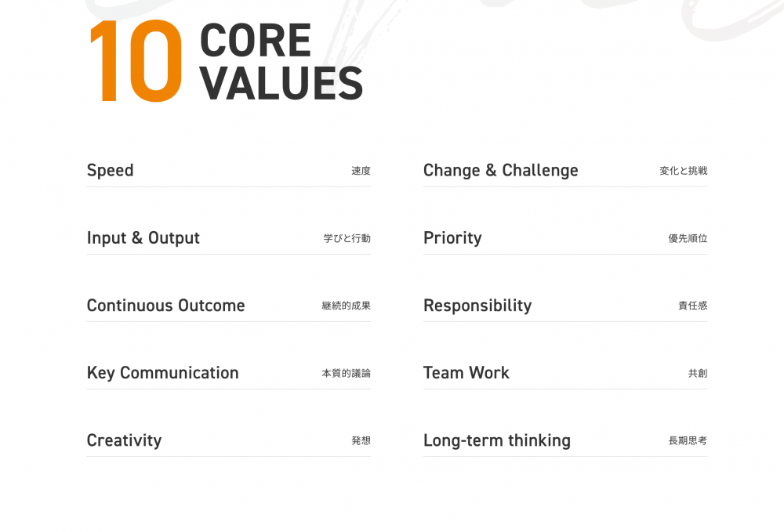Click the CORE VALUES heading
This screenshot has height=532, width=784.
point(281,61)
